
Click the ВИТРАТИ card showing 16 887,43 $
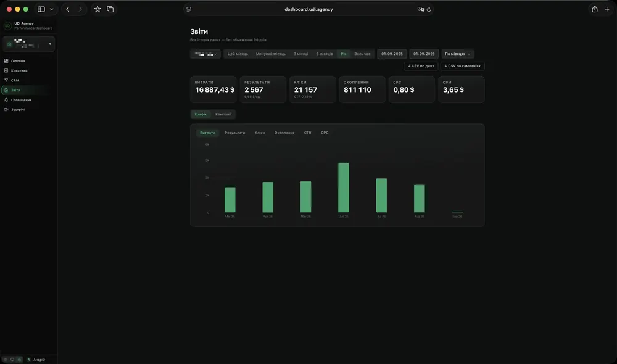point(213,89)
